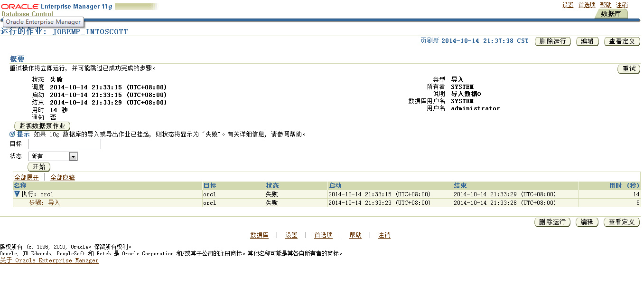
Task: Click the 重试 button
Action: (x=629, y=69)
